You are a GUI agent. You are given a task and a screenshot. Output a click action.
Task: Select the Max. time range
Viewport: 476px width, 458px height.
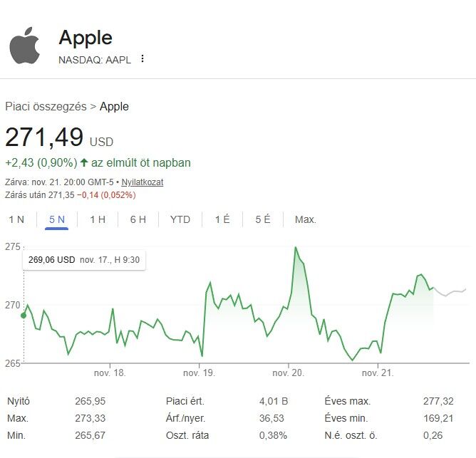pos(305,219)
